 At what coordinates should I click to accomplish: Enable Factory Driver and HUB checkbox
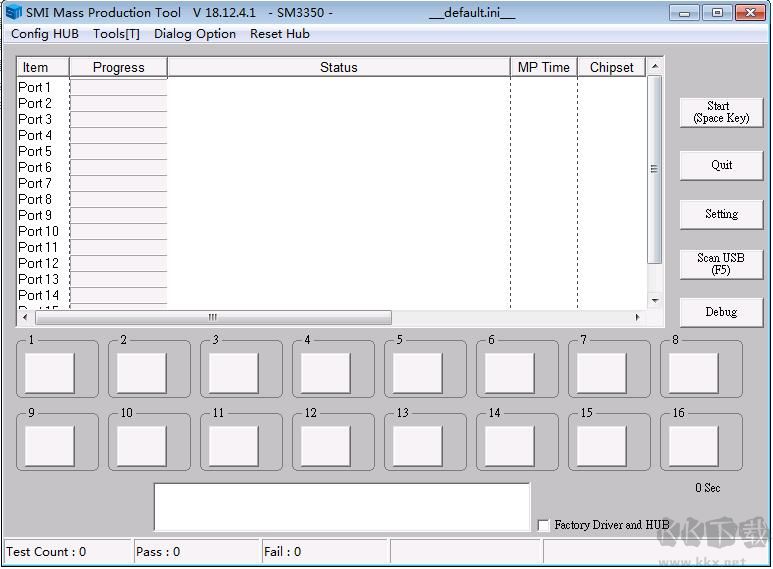point(543,525)
